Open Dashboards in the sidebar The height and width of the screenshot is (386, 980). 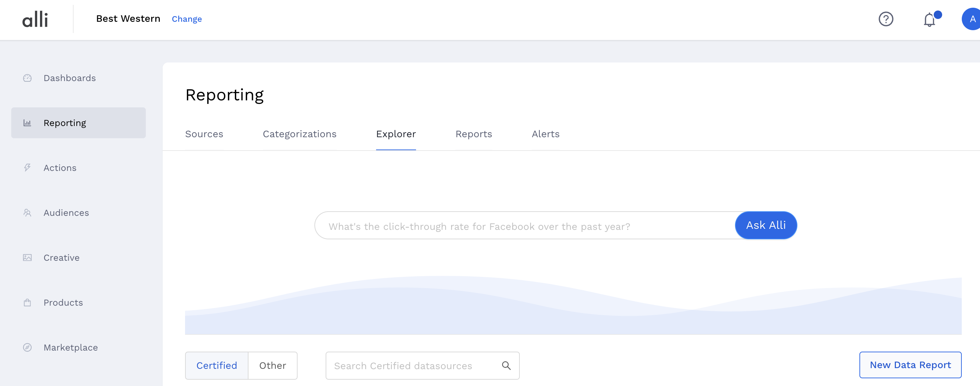click(x=79, y=78)
